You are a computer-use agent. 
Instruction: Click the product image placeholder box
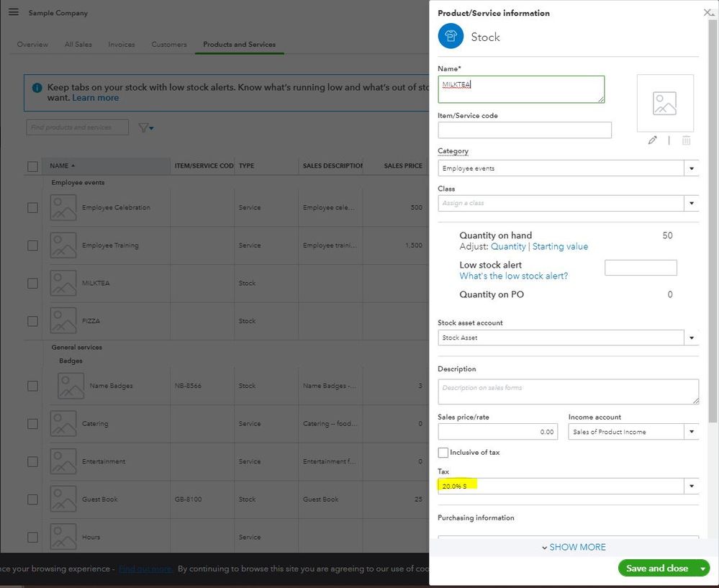point(665,103)
